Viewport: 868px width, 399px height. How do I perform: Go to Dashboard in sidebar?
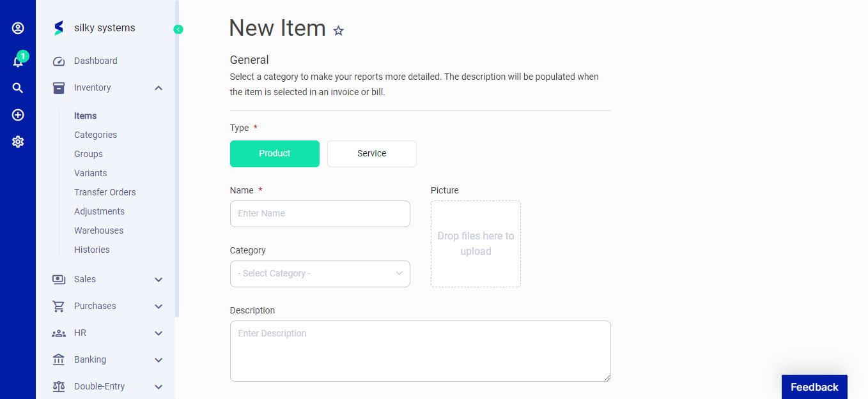[95, 61]
